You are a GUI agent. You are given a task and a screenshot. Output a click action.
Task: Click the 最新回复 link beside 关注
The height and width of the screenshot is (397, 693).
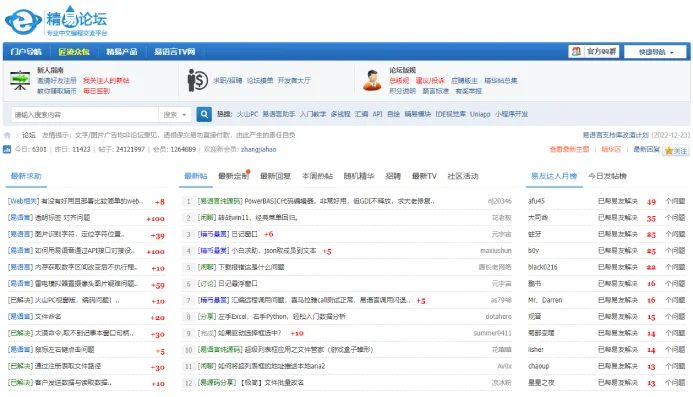(647, 149)
